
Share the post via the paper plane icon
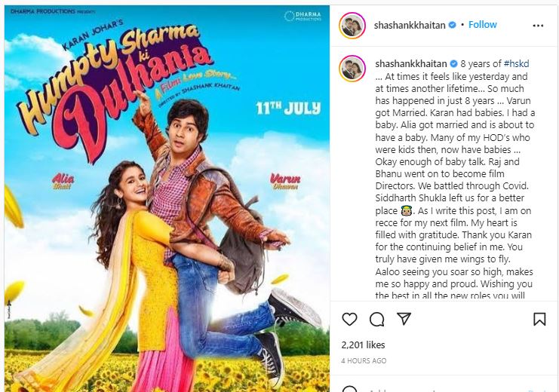click(404, 319)
